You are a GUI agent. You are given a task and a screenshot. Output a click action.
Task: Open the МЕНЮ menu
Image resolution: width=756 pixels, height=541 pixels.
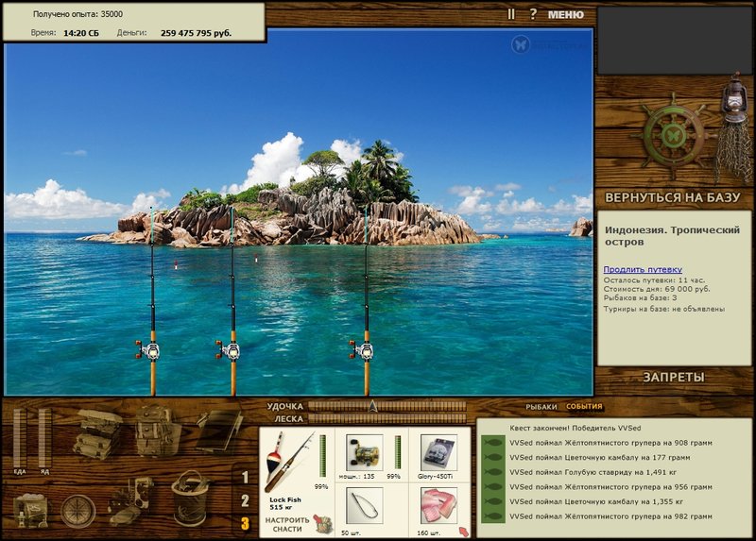[565, 14]
